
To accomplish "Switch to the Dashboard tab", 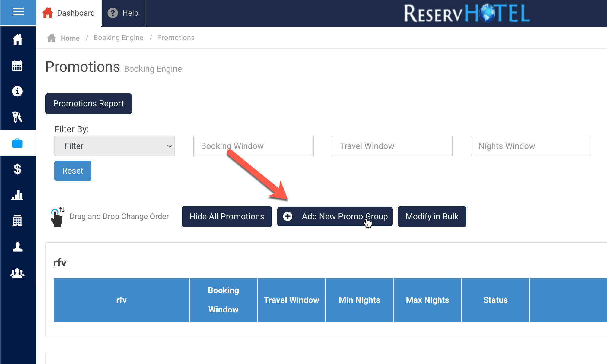I will (x=69, y=13).
